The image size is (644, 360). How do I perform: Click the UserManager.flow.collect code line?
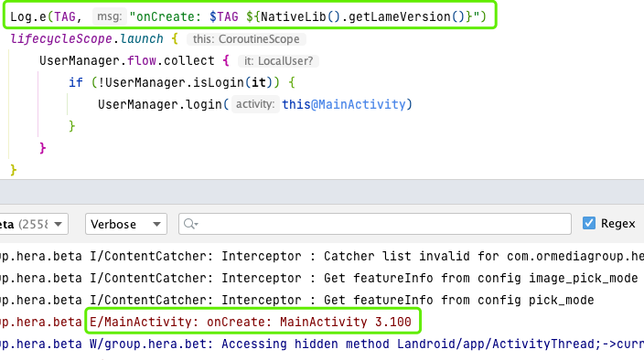point(179,60)
